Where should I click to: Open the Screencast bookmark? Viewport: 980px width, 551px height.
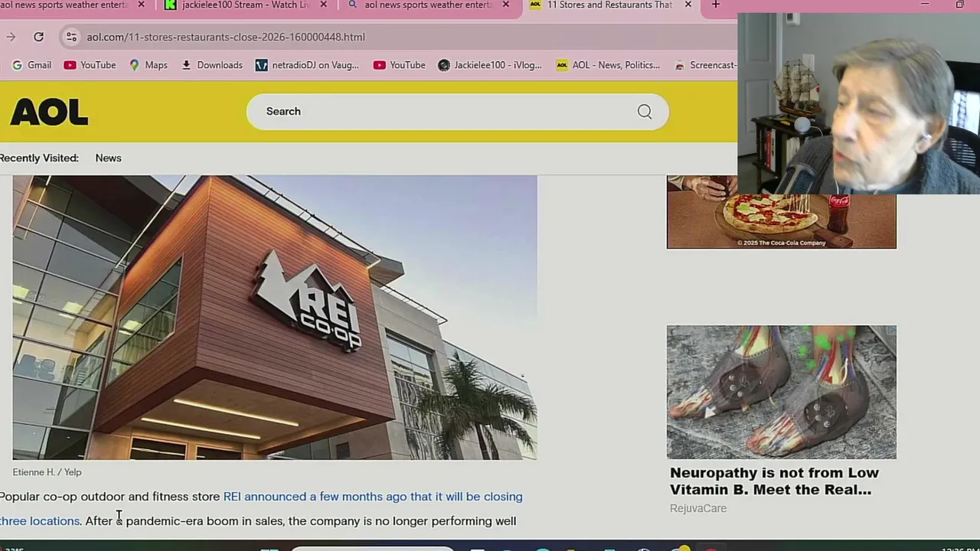(x=705, y=65)
